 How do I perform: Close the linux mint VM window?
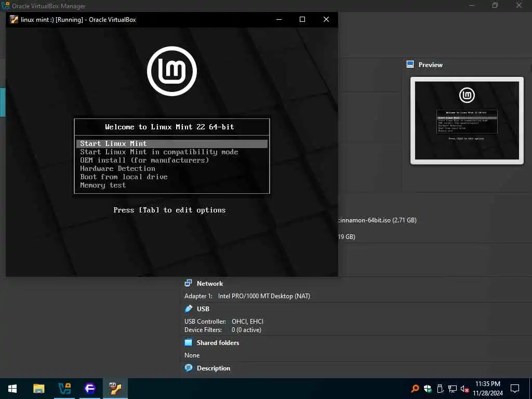326,19
